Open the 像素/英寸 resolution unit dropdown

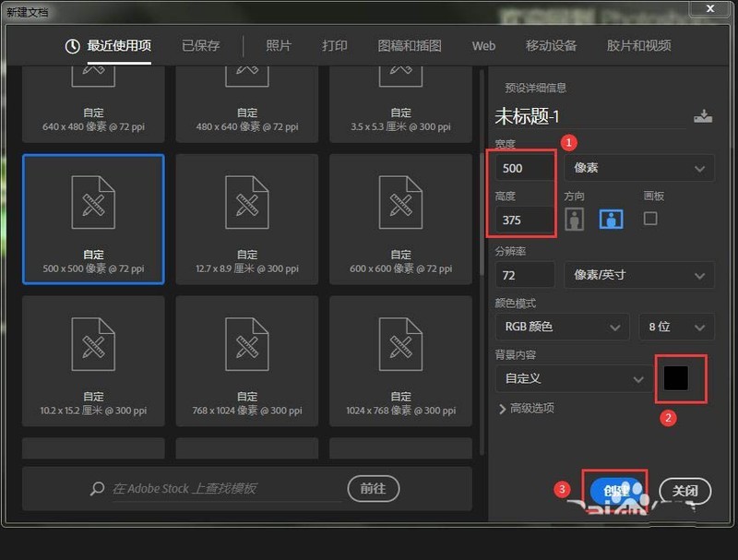click(x=638, y=275)
